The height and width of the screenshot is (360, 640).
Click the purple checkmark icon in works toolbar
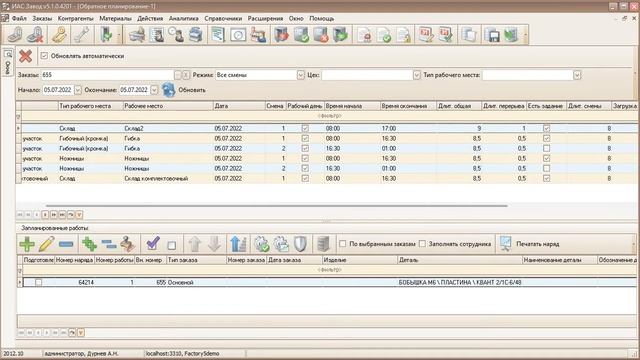coord(153,244)
